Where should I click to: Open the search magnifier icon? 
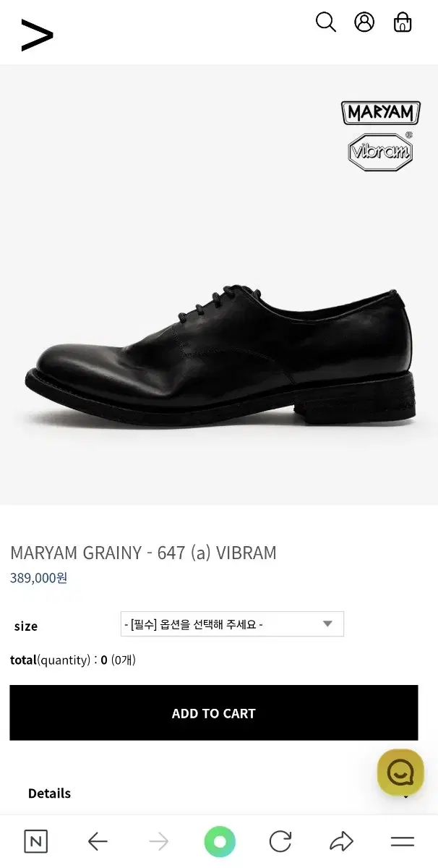(x=326, y=22)
